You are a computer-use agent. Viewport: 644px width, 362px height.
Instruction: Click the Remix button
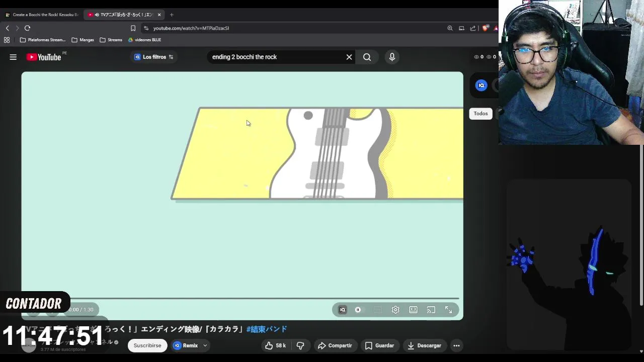[186, 345]
